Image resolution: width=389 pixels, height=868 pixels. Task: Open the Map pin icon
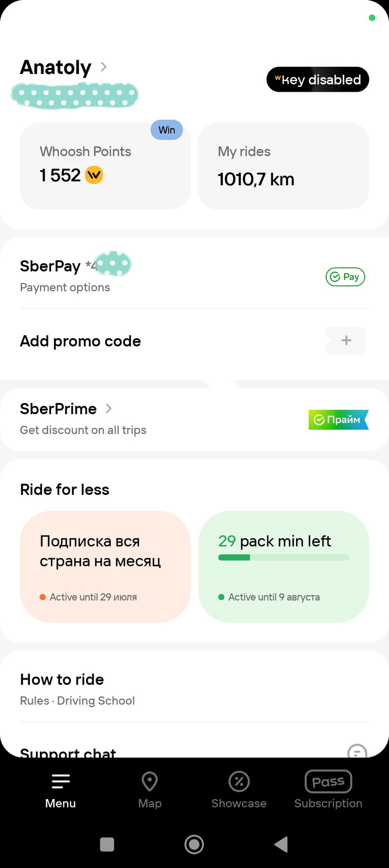149,782
